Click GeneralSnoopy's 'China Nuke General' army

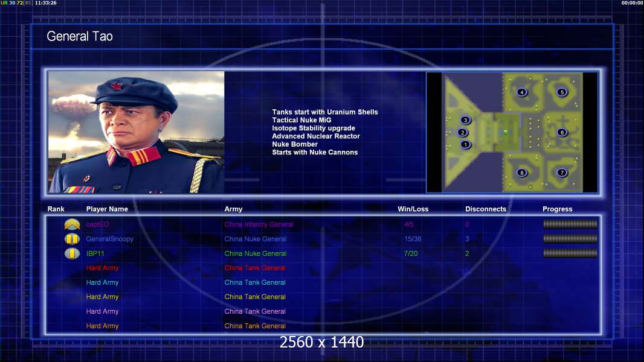click(255, 239)
